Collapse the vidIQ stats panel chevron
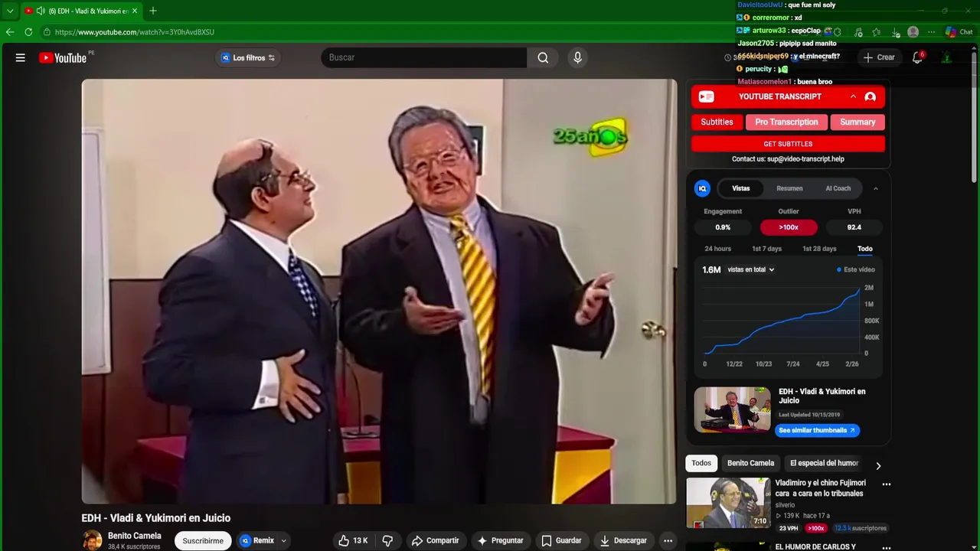 click(876, 188)
